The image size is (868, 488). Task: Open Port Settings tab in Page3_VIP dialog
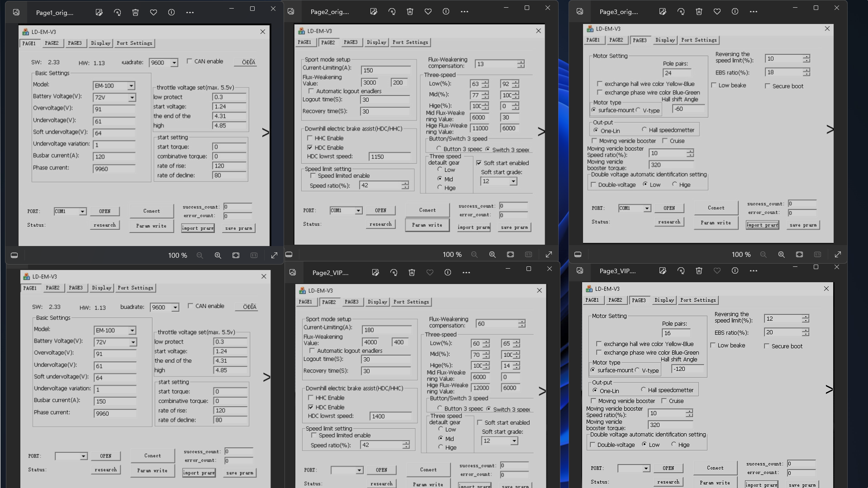click(698, 300)
